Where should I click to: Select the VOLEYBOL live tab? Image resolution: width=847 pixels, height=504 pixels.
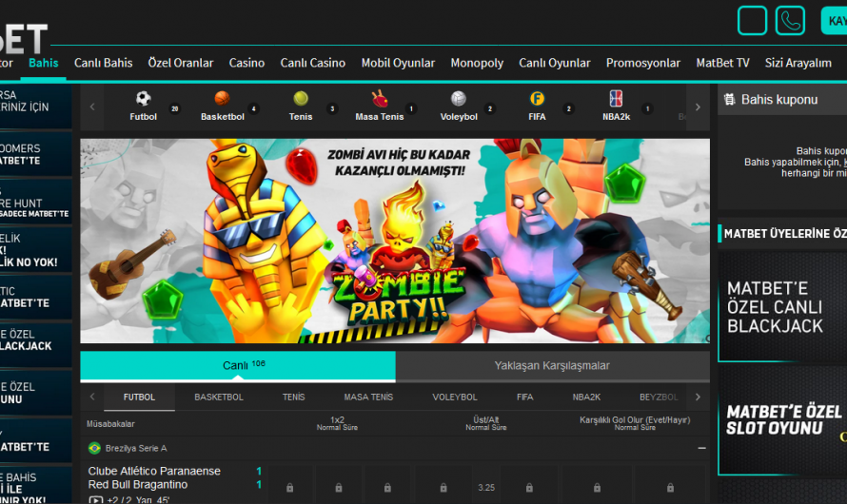click(455, 397)
